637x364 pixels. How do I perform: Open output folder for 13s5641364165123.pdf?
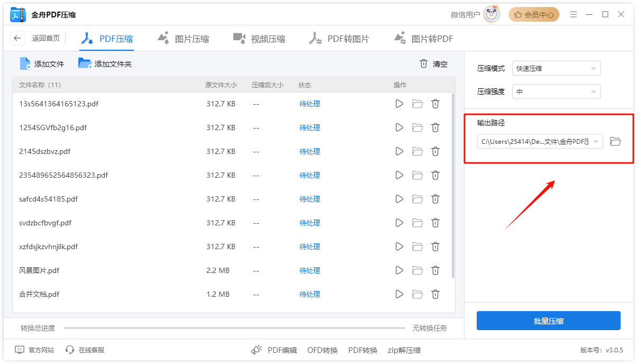[x=417, y=104]
